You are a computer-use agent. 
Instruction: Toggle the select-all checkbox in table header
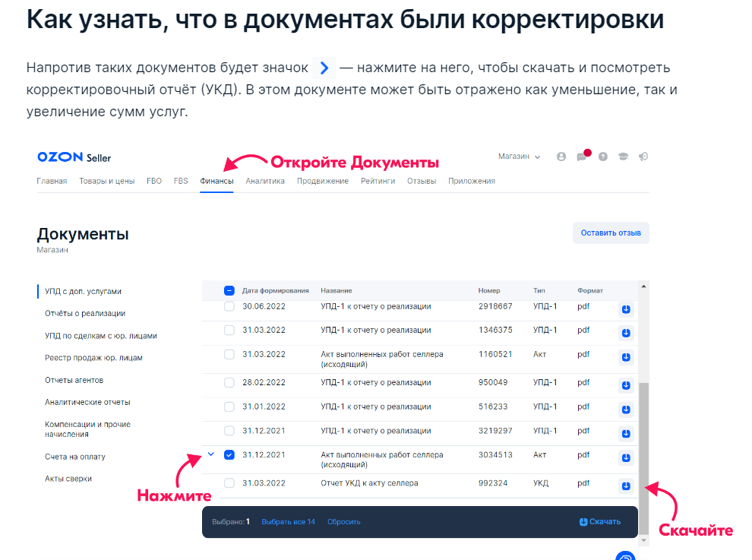point(229,290)
